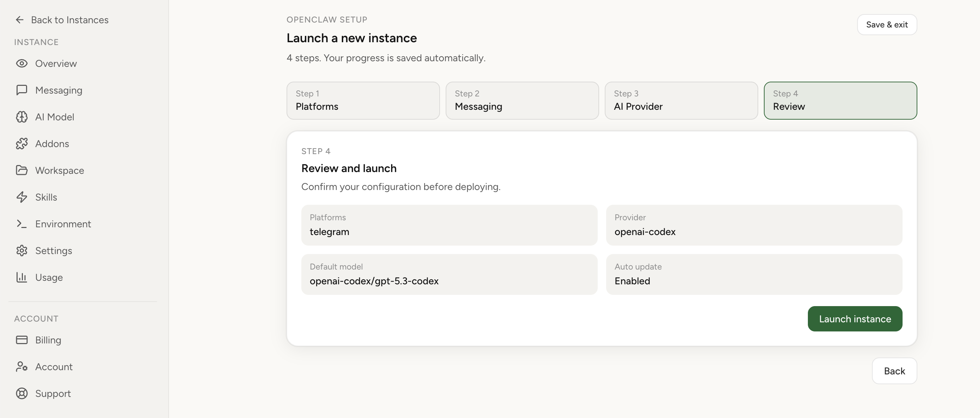Select the Overview eye icon in sidebar
The image size is (980, 418).
(22, 64)
